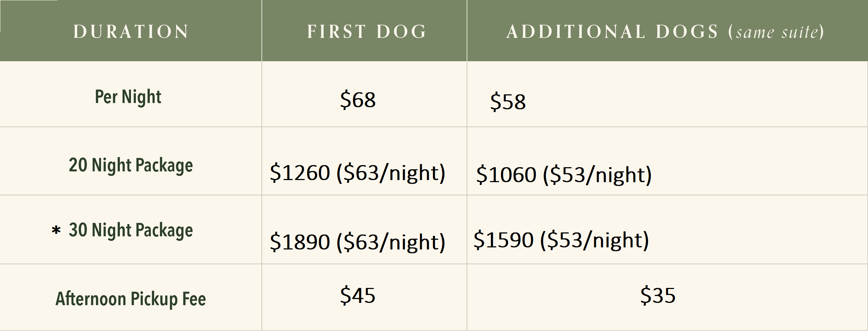Select the Per Night row label
Viewport: 868px width, 331px height.
pyautogui.click(x=128, y=97)
